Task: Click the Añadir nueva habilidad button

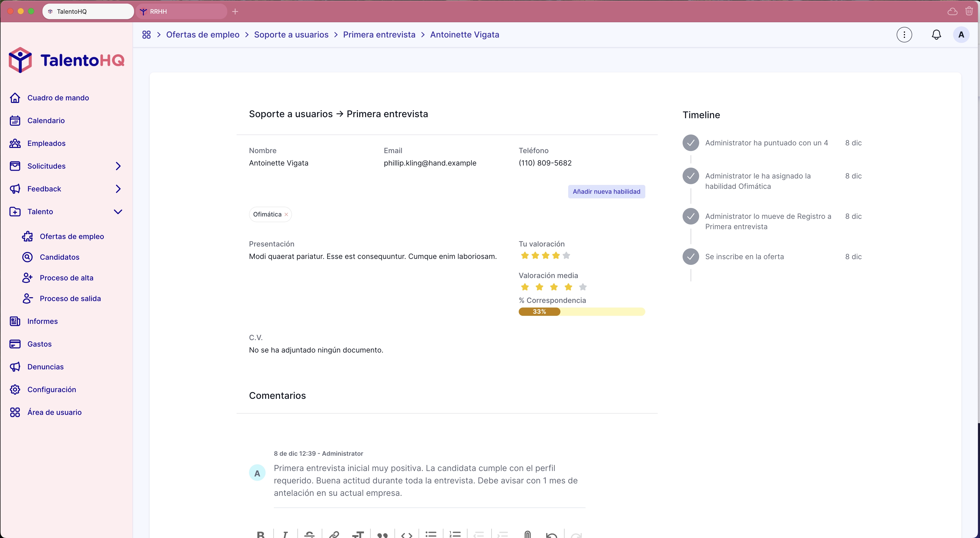Action: 606,191
